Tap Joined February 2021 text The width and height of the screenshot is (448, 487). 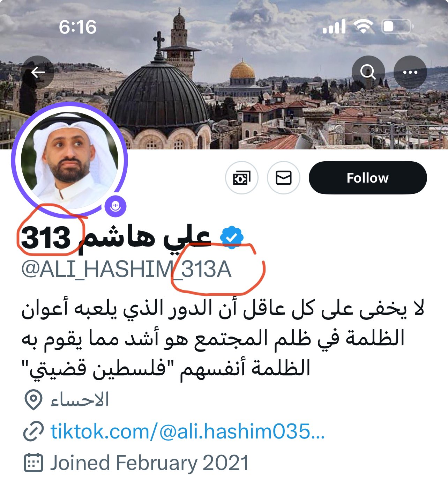click(150, 463)
